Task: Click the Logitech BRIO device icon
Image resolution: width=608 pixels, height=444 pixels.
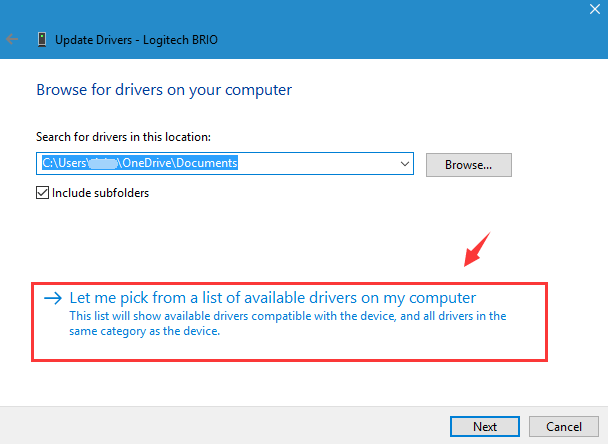Action: click(42, 40)
